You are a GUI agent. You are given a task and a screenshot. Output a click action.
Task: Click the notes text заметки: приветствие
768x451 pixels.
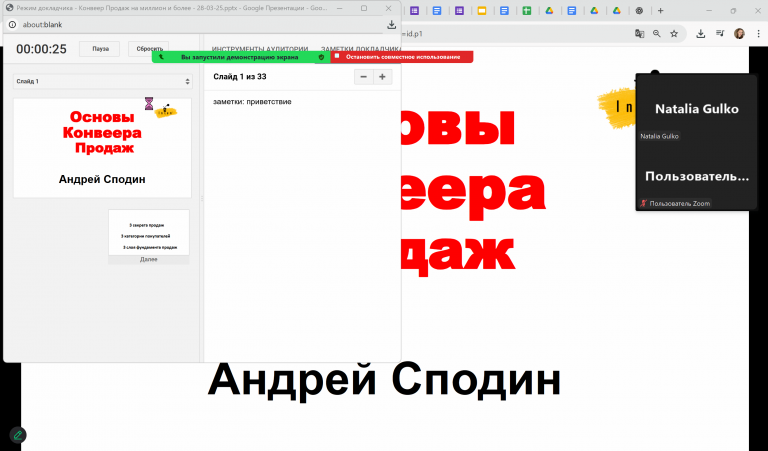coord(252,102)
